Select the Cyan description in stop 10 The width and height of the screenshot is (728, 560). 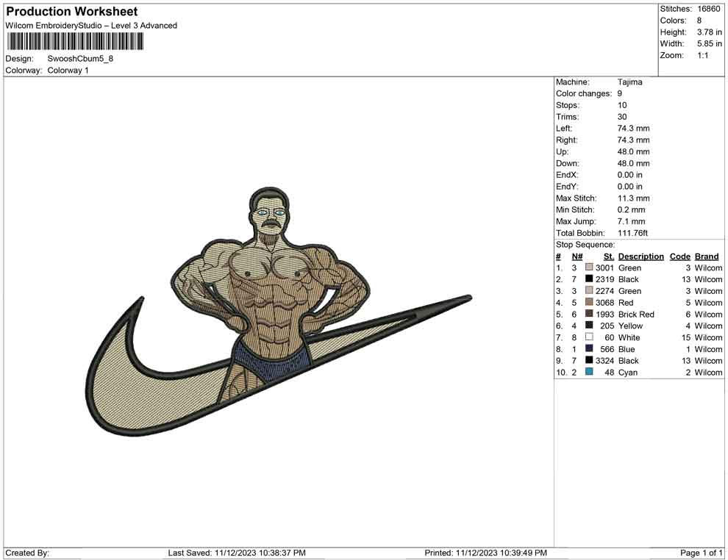click(x=628, y=372)
